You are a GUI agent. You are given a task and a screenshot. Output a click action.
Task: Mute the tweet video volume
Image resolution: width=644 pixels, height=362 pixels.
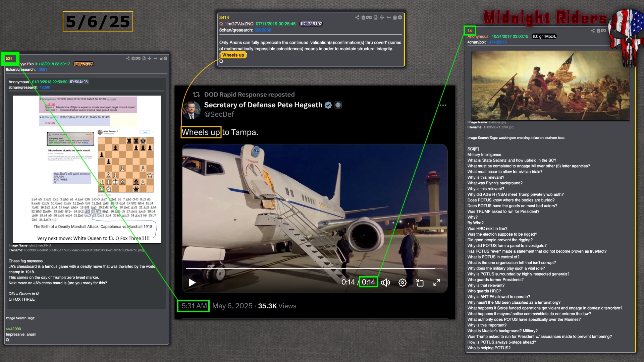click(386, 283)
